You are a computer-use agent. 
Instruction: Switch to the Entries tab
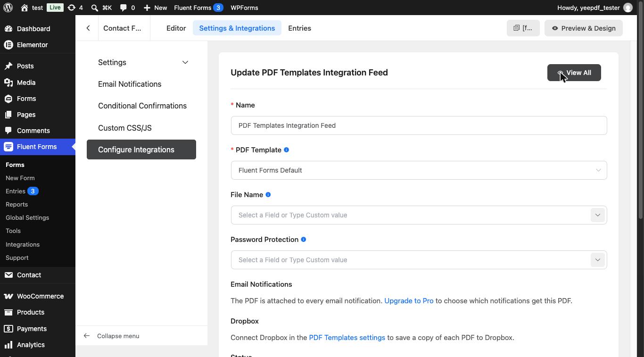[299, 28]
